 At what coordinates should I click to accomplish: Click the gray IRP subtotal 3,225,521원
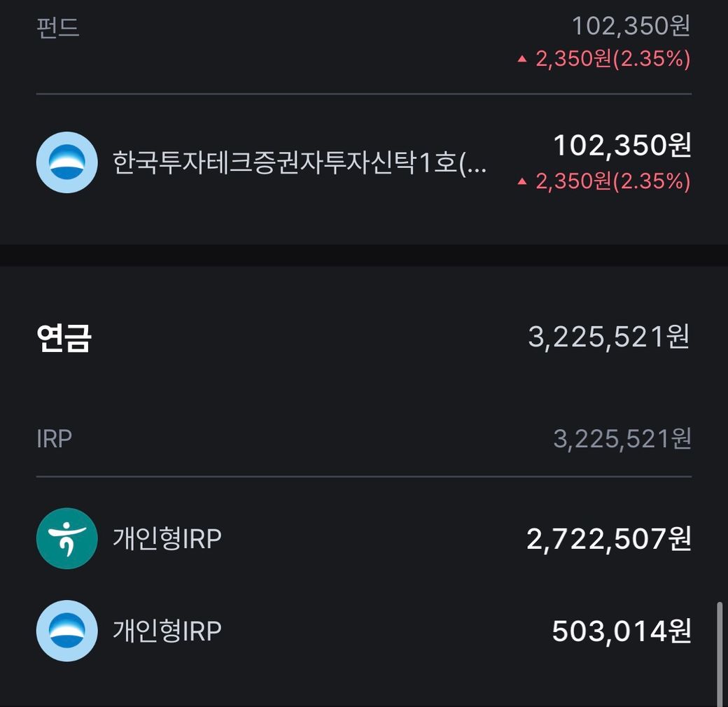[x=622, y=439]
